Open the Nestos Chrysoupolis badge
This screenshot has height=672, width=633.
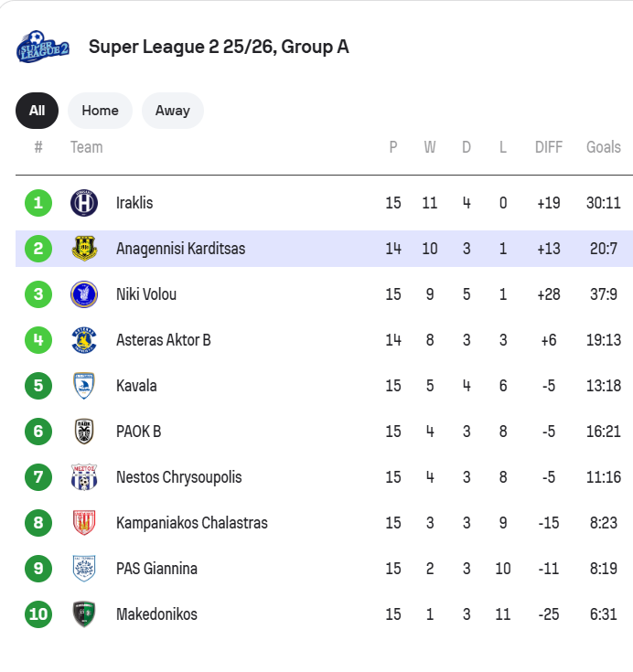[x=84, y=477]
